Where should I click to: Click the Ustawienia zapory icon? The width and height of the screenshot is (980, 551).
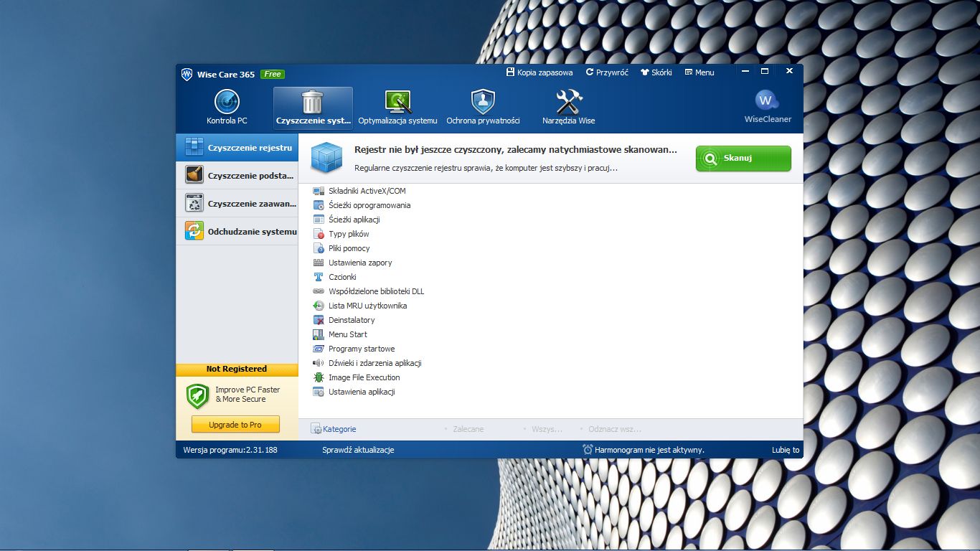pos(319,263)
